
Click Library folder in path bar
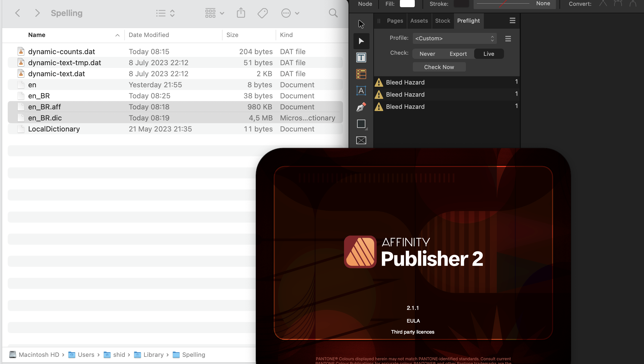(149, 355)
